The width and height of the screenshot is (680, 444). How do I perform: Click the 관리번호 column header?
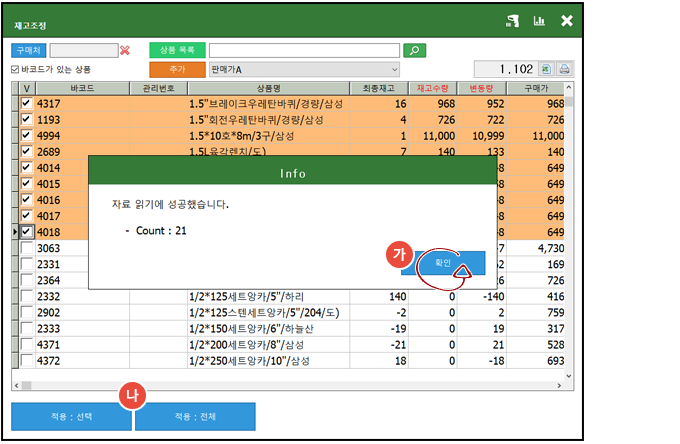[158, 88]
